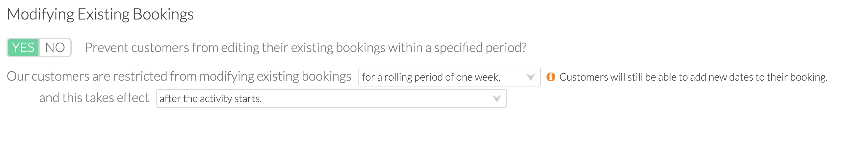Click the 'and this takes effect' label
Image resolution: width=868 pixels, height=145 pixels.
(94, 98)
